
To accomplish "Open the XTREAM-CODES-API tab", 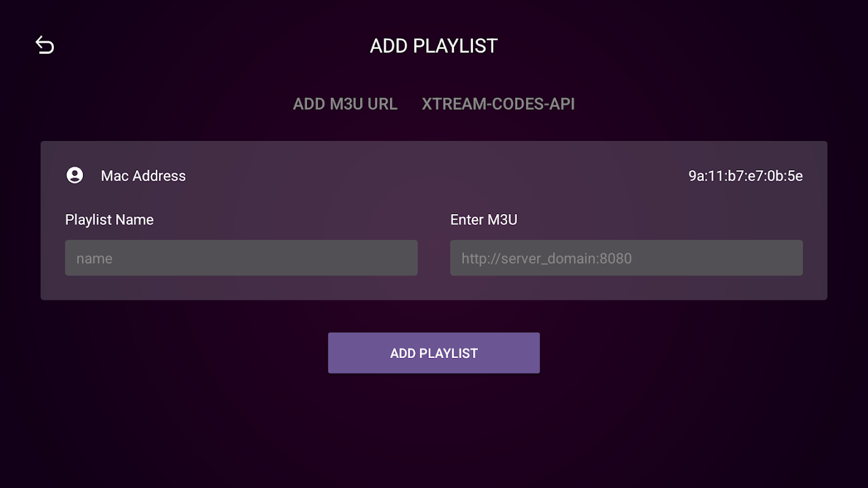I will pos(498,104).
